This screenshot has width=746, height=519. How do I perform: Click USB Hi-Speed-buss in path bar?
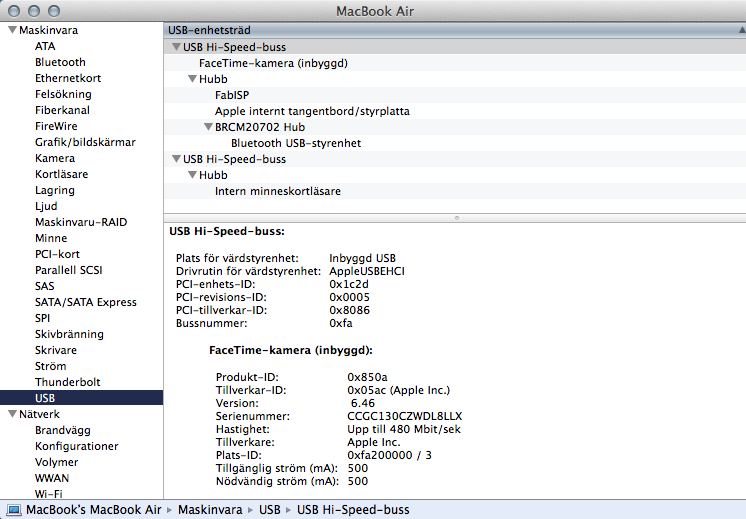(353, 510)
